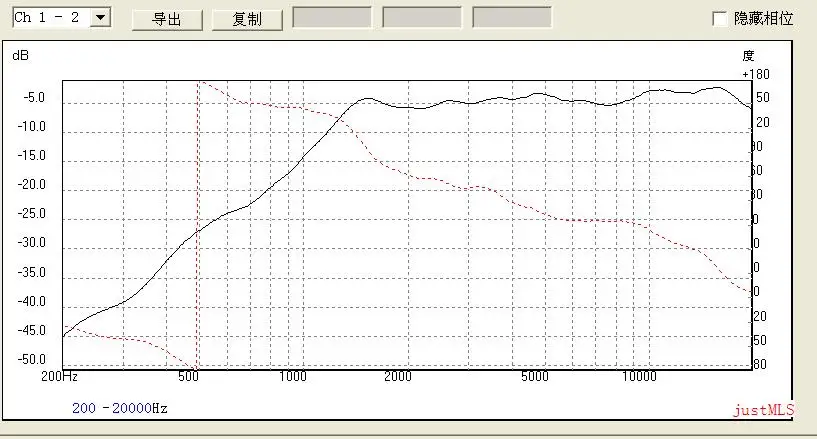Click the third gray readout field
Screen dimensions: 817x439
tap(512, 17)
